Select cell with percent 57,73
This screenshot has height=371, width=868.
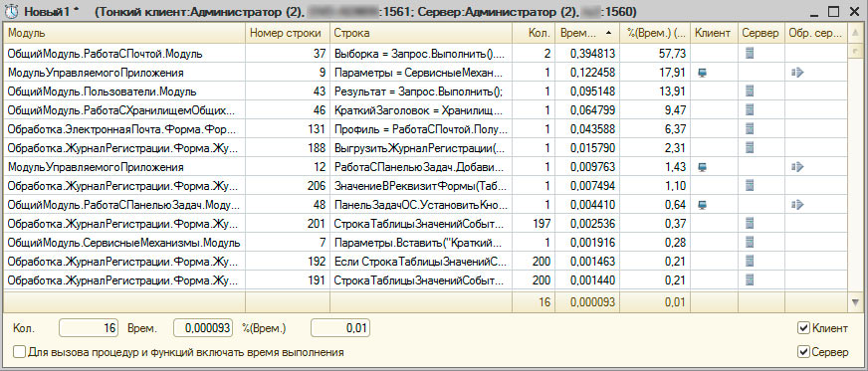(655, 54)
